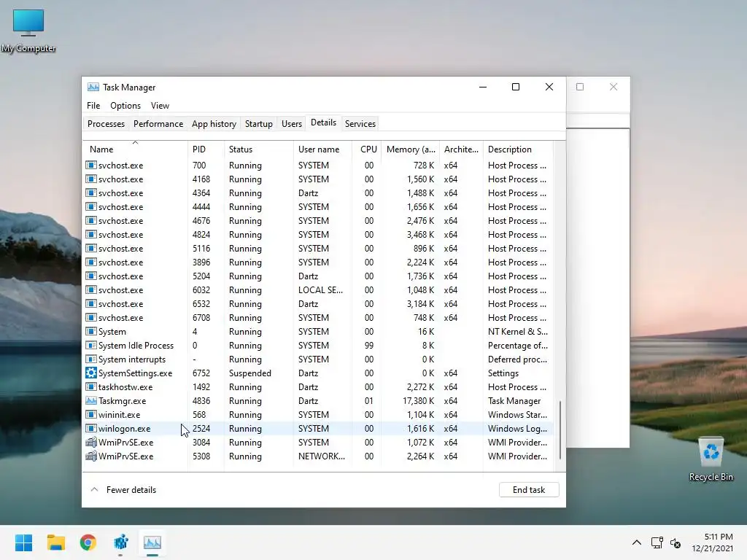The width and height of the screenshot is (747, 560).
Task: Sort by the CPU column header
Action: click(367, 149)
